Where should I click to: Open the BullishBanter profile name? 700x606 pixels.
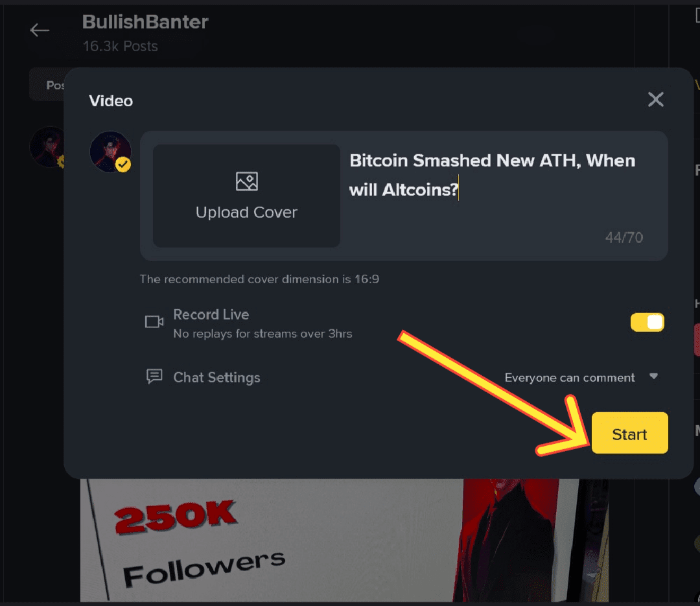tap(145, 22)
